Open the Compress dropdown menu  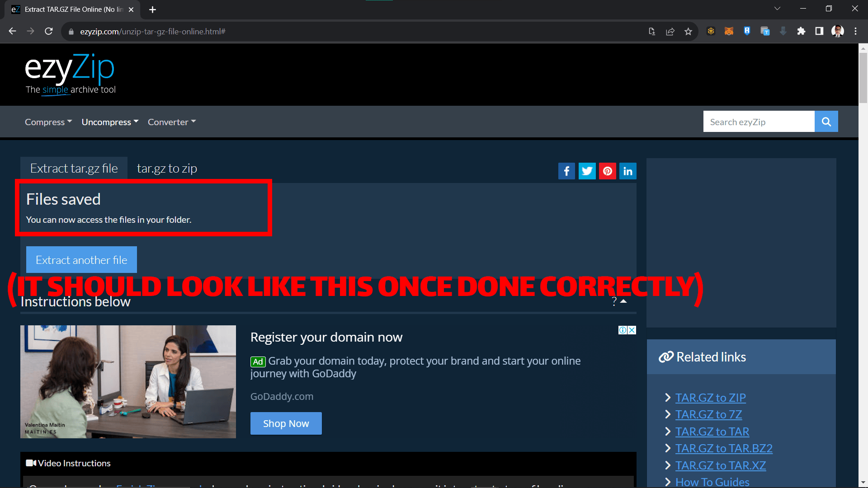pyautogui.click(x=48, y=122)
